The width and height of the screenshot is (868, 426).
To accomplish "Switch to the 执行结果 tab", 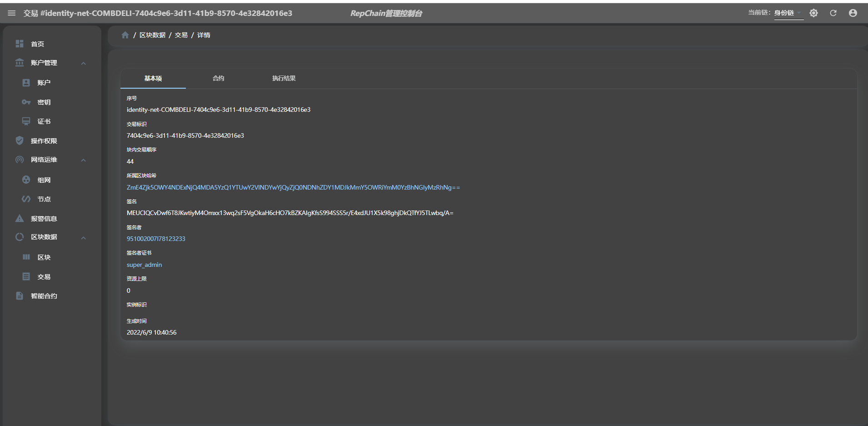I will pos(284,78).
